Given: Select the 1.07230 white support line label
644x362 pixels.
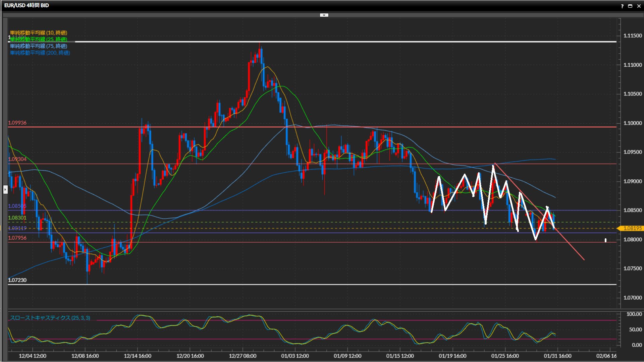Looking at the screenshot, I should (17, 280).
